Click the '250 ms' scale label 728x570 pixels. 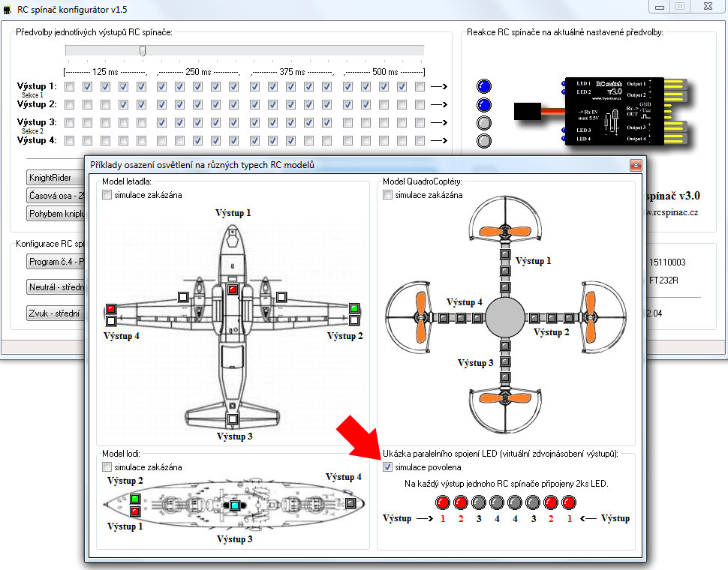198,72
